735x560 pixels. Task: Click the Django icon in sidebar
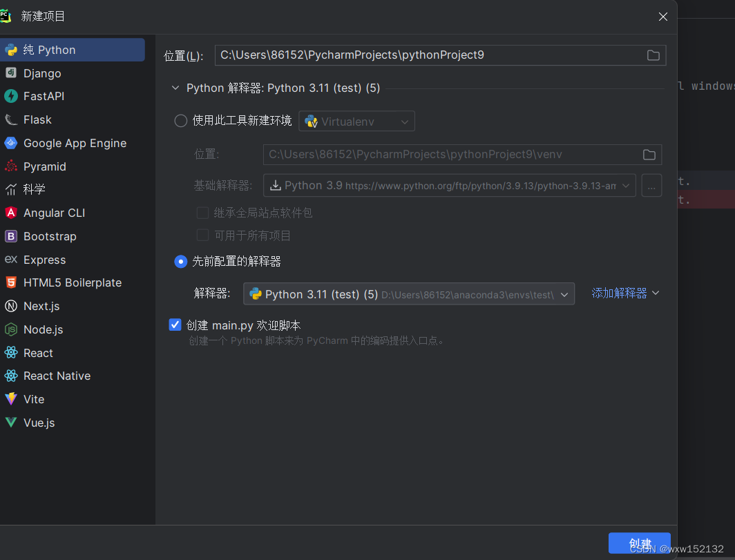click(x=11, y=73)
